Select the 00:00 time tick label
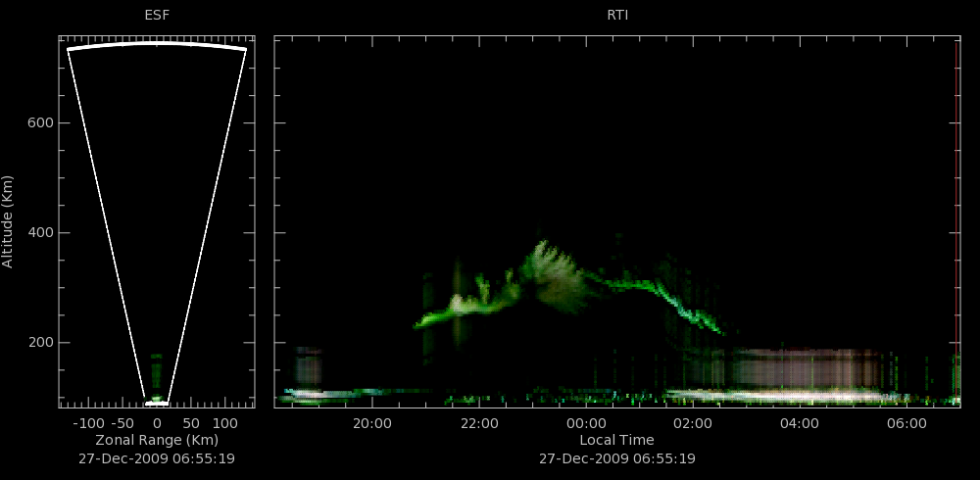 point(586,424)
